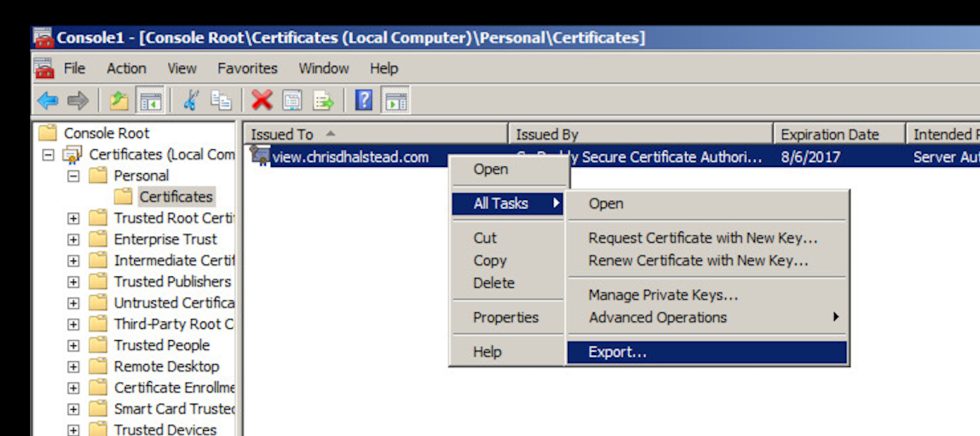
Task: Click Properties in the context menu
Action: click(x=506, y=318)
